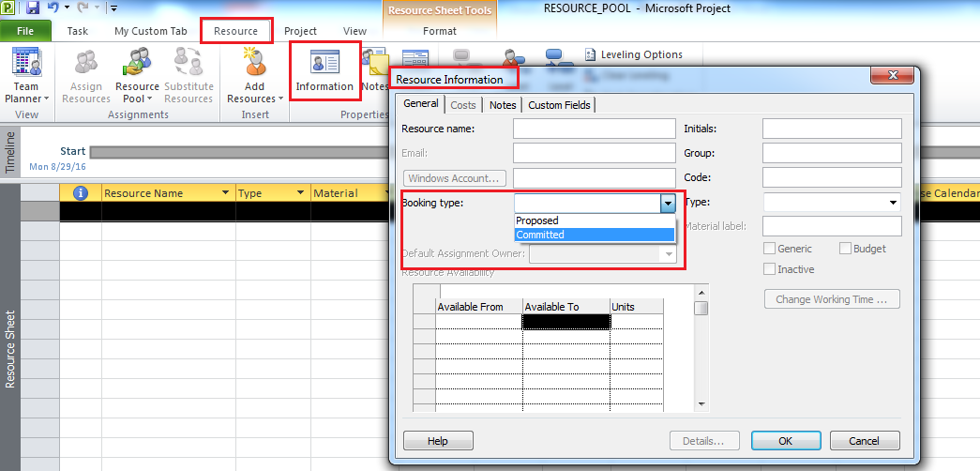
Task: Switch to the Costs dialog tab
Action: [463, 105]
